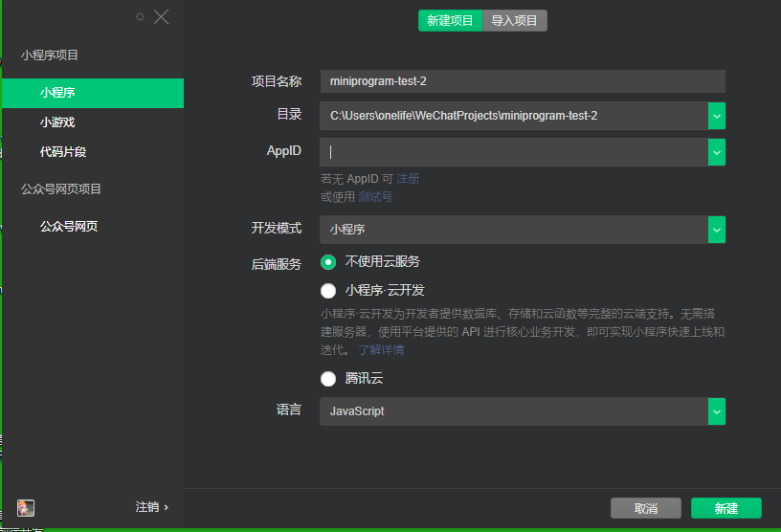Click 注销 to log out
Viewport: 781px width, 532px height.
(152, 507)
